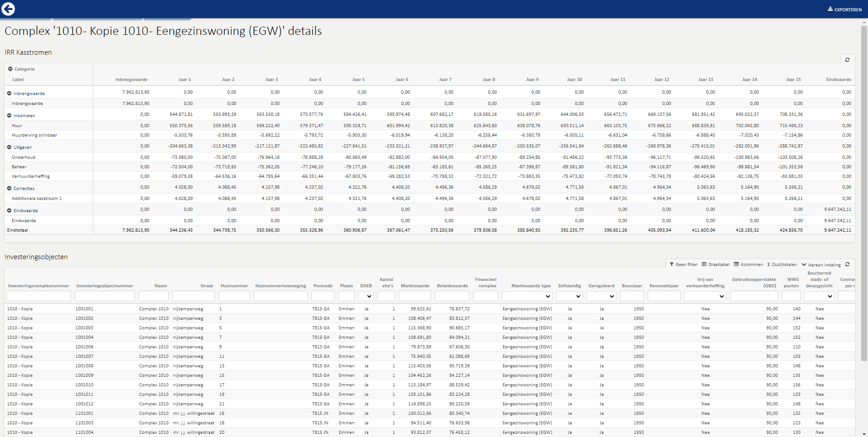Image resolution: width=868 pixels, height=437 pixels.
Task: Toggle (Sub)totalen sums
Action: (782, 265)
